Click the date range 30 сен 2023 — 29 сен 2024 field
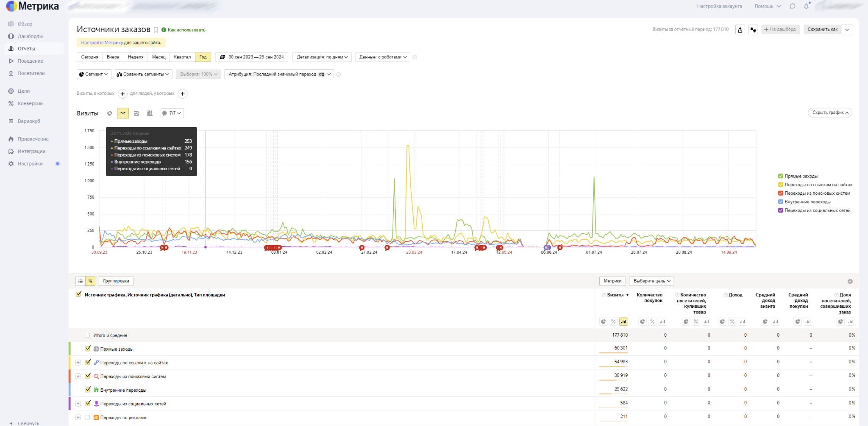Image resolution: width=868 pixels, height=426 pixels. tap(252, 57)
